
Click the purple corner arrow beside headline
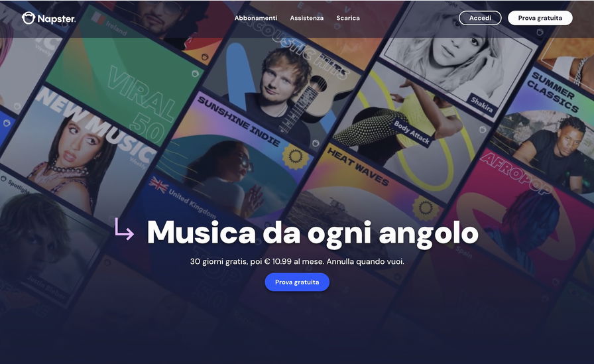click(124, 229)
